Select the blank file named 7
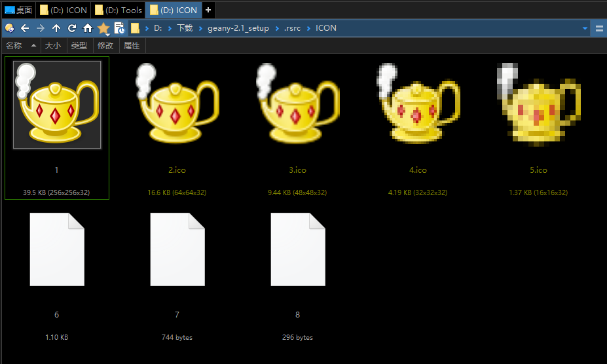 pos(177,249)
